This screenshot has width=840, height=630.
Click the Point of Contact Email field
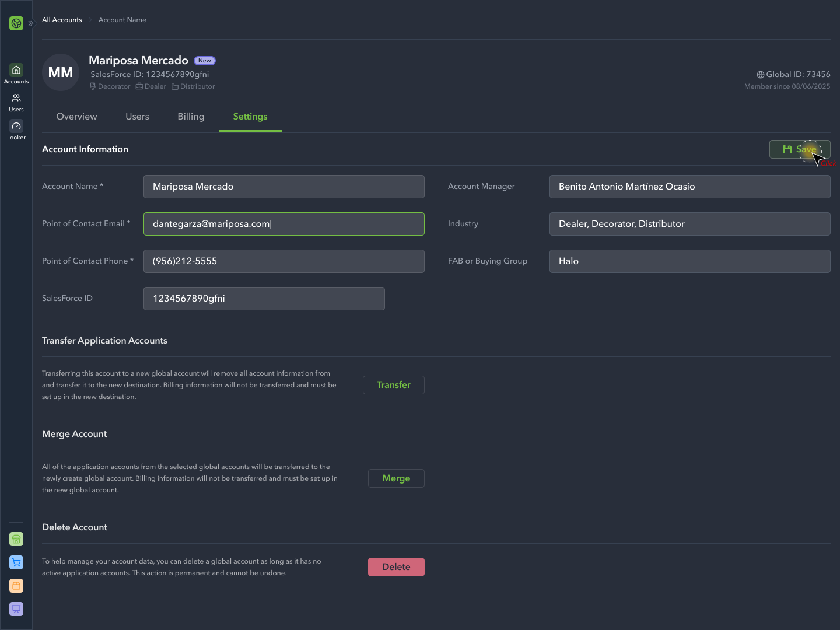point(283,223)
